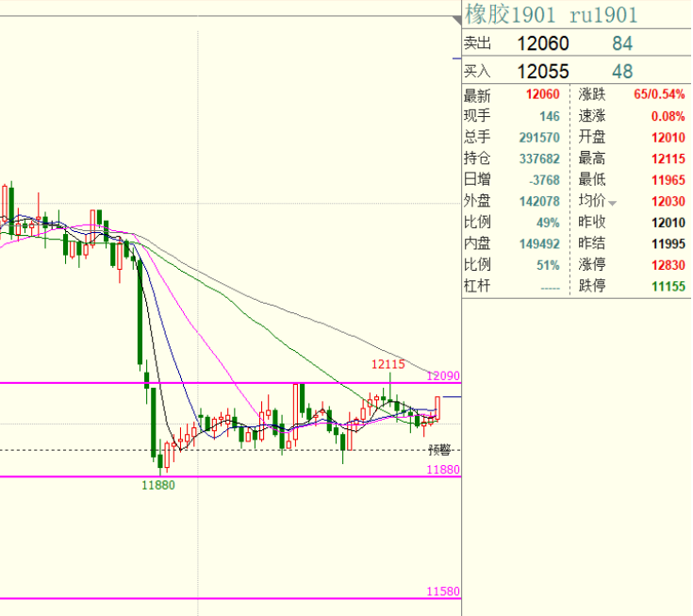Click the 开盘 value 12010
693x616 pixels.
pos(668,138)
